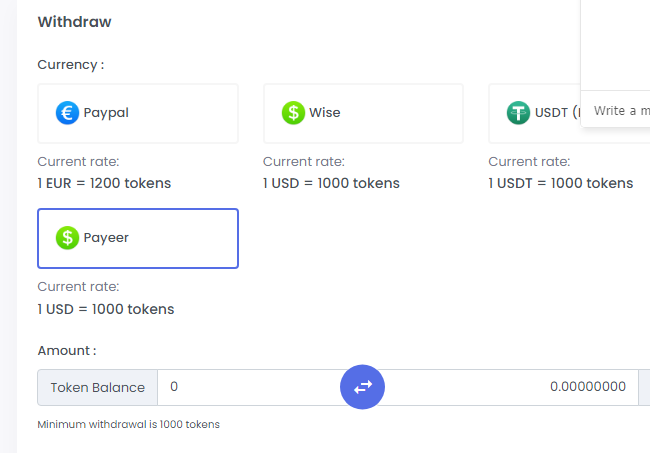Click the 'Current rate:' label below Payeer
The image size is (650, 453).
(x=78, y=287)
